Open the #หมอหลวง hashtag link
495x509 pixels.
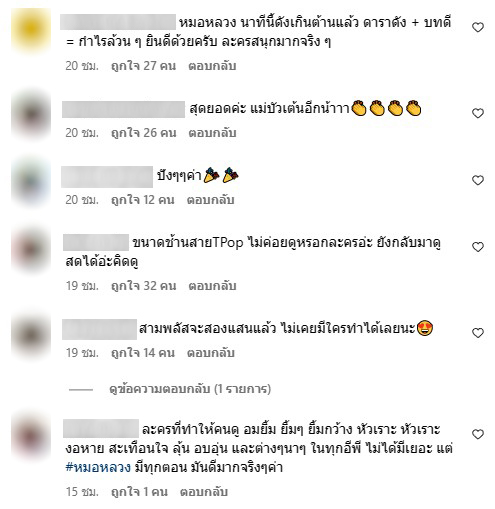pos(98,467)
